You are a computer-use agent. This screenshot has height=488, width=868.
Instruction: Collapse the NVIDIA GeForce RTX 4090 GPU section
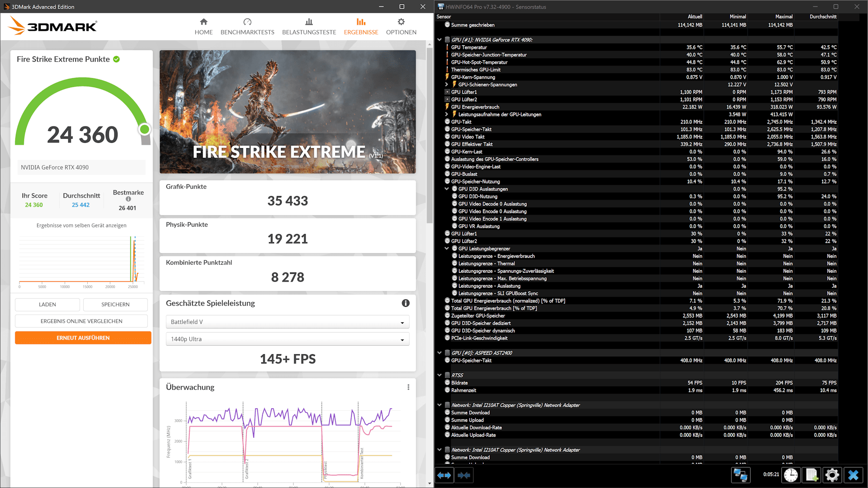(x=439, y=40)
